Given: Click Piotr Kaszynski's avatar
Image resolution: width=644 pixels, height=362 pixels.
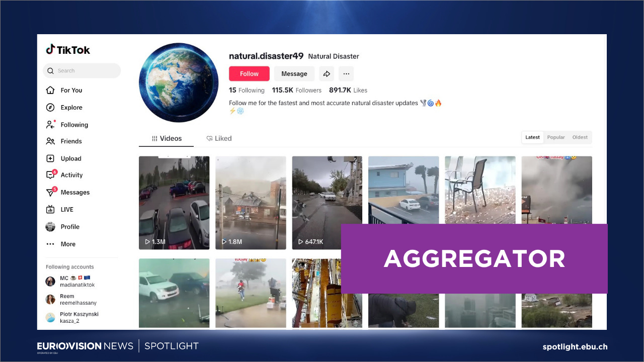Looking at the screenshot, I should pos(50,317).
